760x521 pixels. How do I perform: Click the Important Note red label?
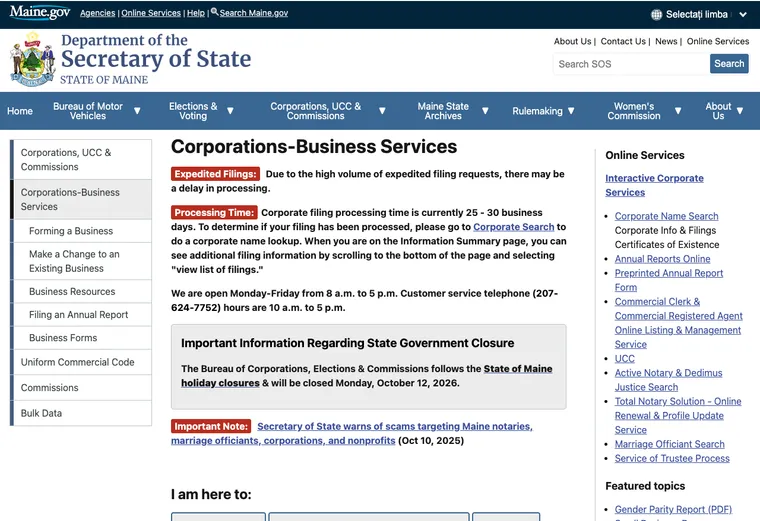[x=211, y=426]
